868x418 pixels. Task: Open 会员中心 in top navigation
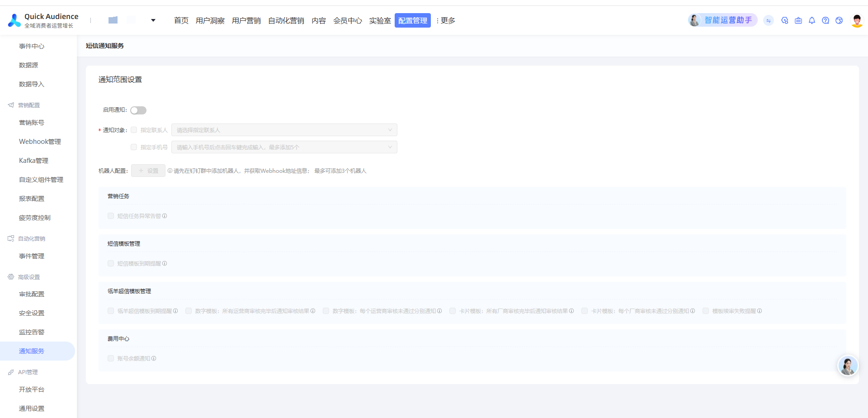[x=348, y=20]
